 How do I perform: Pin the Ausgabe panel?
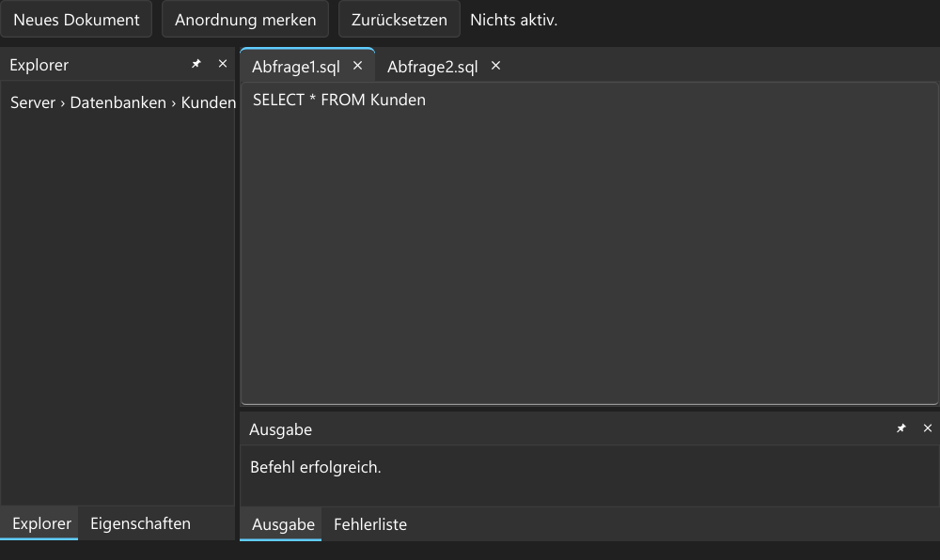[901, 428]
